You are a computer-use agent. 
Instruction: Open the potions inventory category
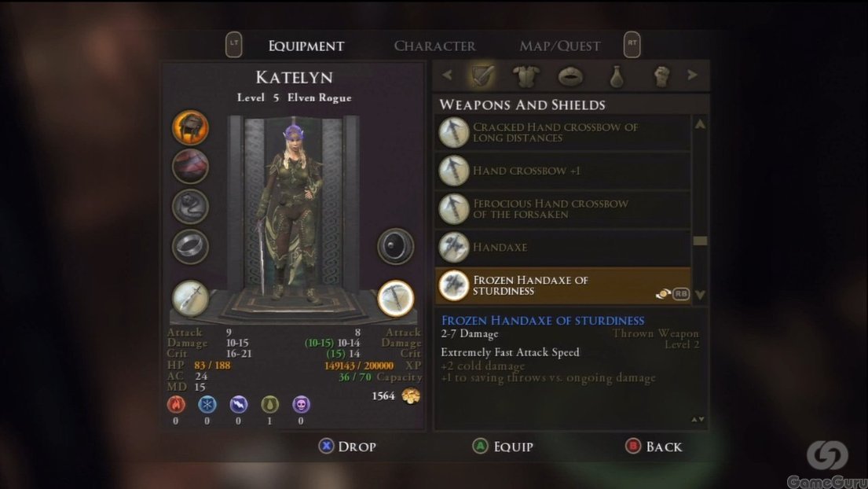(x=617, y=76)
